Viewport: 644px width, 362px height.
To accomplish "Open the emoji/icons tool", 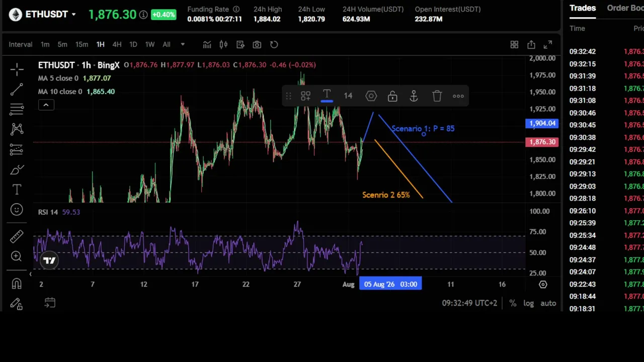I will tap(17, 210).
